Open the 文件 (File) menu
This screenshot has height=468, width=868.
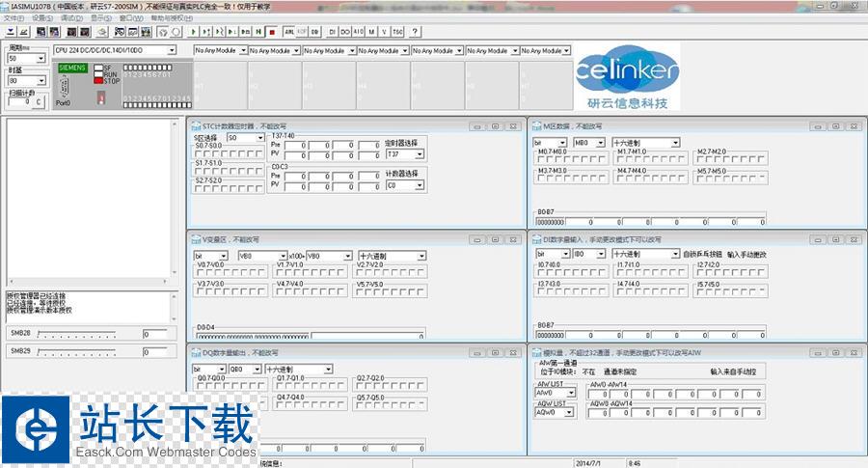pos(13,18)
